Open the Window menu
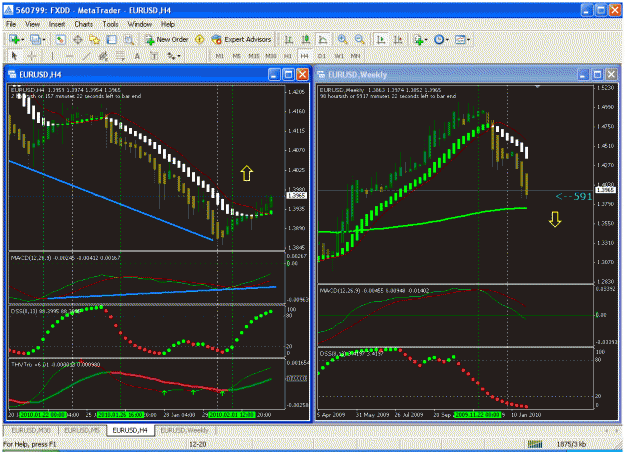Screen dimensions: 625x452 pyautogui.click(x=140, y=24)
